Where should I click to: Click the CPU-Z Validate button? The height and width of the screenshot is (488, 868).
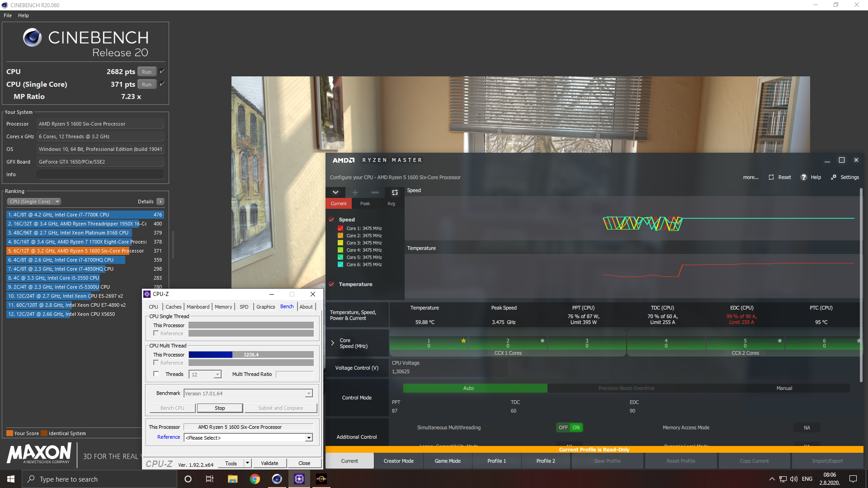[269, 464]
